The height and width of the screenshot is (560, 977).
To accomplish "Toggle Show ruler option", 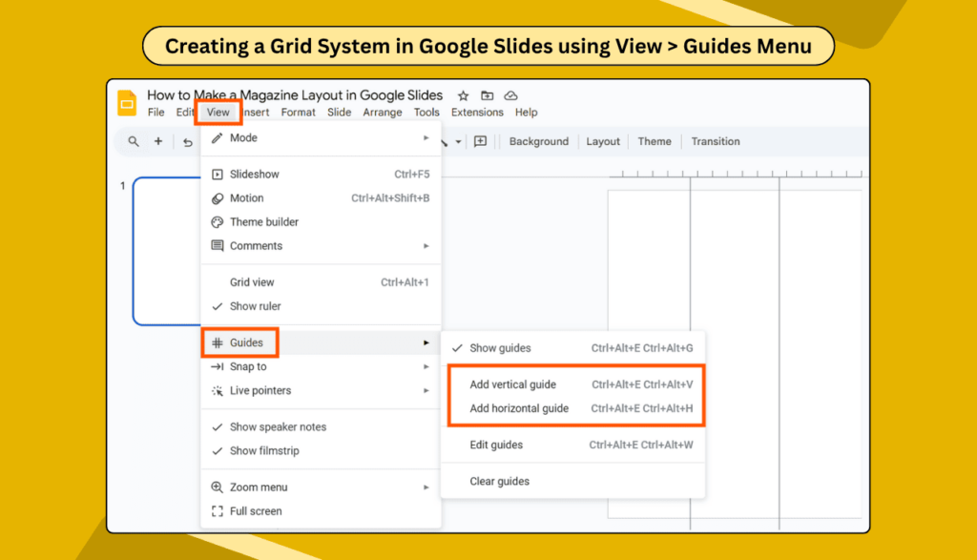I will click(x=254, y=305).
